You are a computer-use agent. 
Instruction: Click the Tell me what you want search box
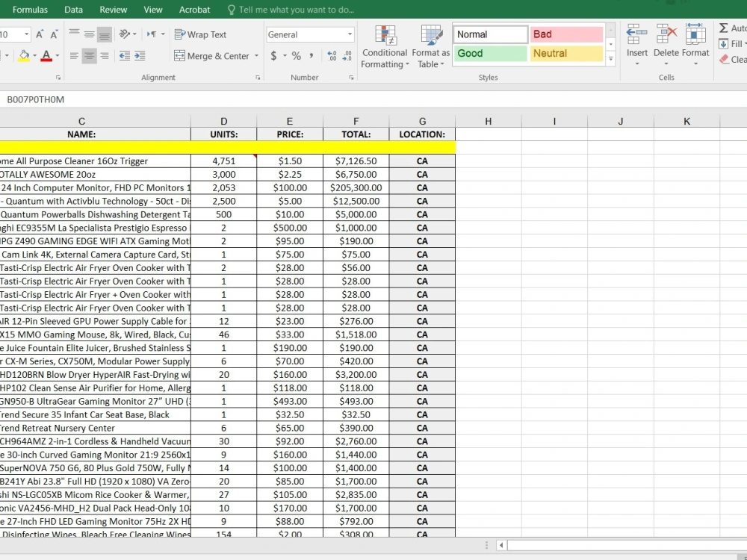click(291, 10)
